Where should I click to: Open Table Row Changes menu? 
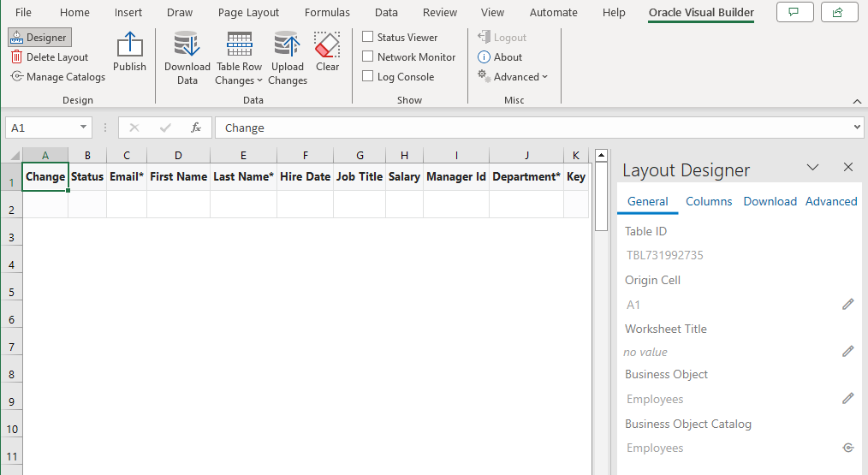point(239,58)
